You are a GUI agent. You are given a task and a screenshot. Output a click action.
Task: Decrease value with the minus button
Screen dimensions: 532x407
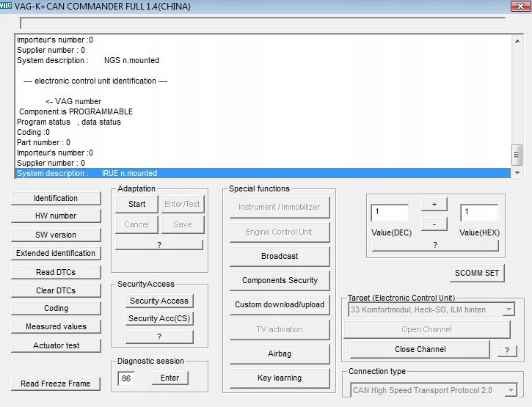[x=434, y=224]
